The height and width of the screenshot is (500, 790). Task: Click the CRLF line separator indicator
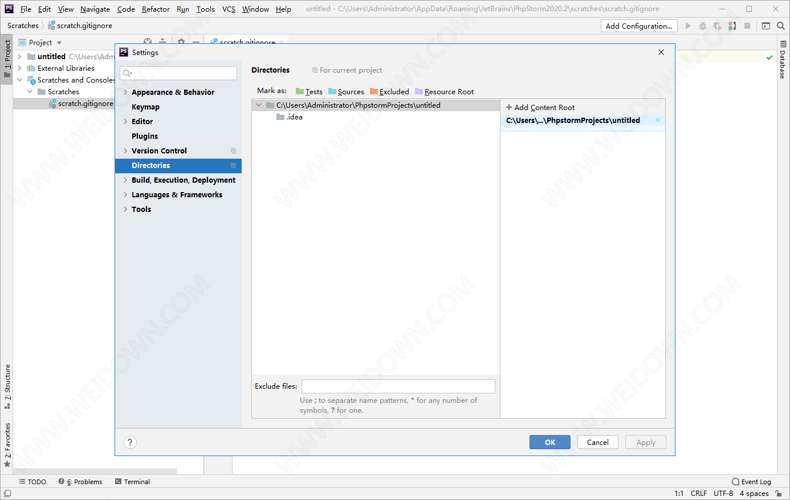point(698,493)
